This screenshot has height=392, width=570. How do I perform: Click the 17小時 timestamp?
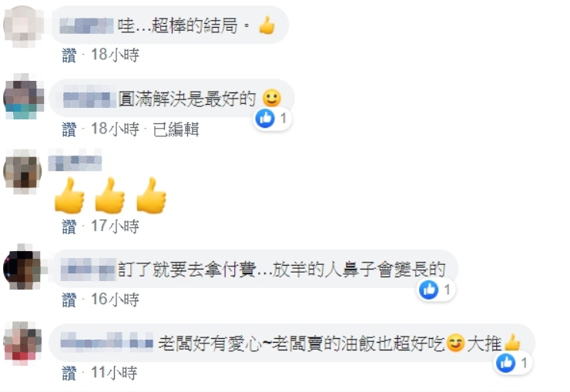[115, 226]
